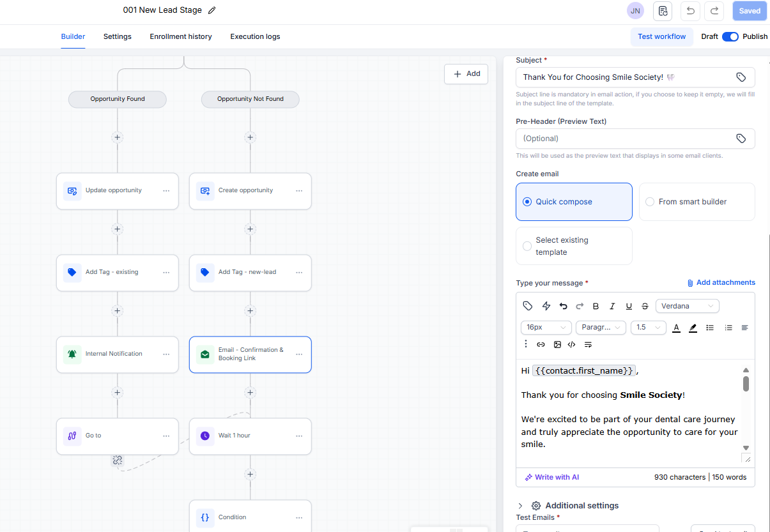Undo workflow change in top header
Image resolution: width=770 pixels, height=532 pixels.
tap(690, 11)
